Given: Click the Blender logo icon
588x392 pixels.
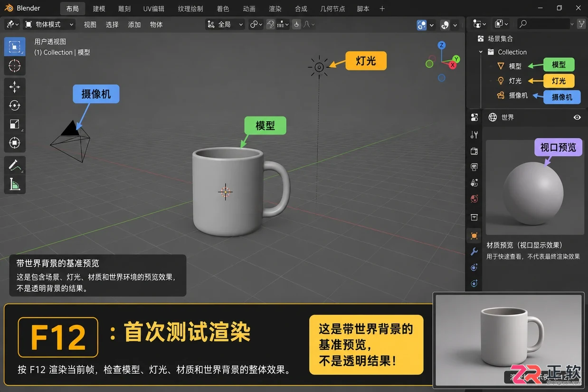Looking at the screenshot, I should point(9,8).
